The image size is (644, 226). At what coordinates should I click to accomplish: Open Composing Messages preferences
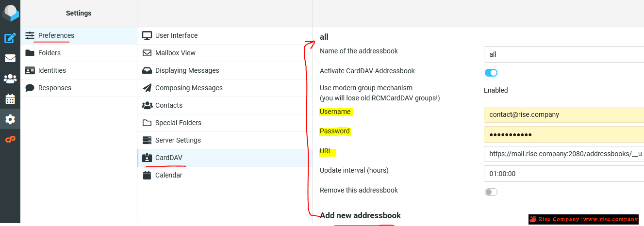click(x=189, y=88)
